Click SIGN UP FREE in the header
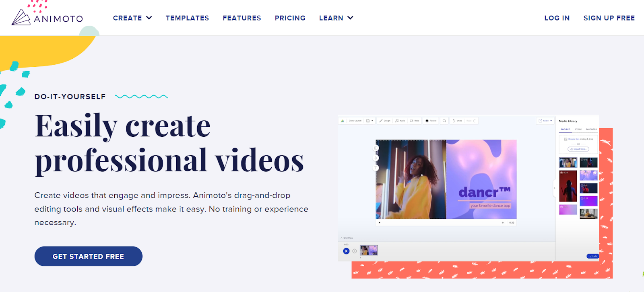 point(609,18)
